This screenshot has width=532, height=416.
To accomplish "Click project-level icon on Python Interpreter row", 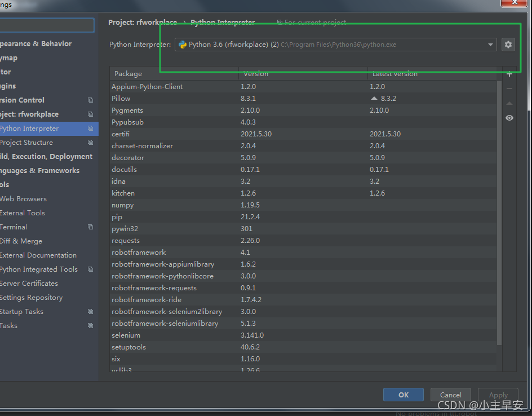I will [x=90, y=129].
